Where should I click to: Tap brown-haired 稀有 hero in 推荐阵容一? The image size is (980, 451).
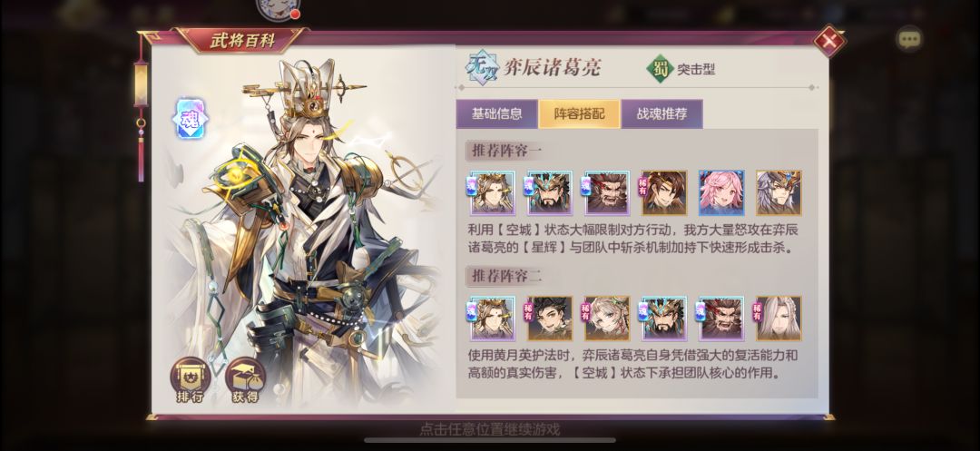pyautogui.click(x=663, y=192)
